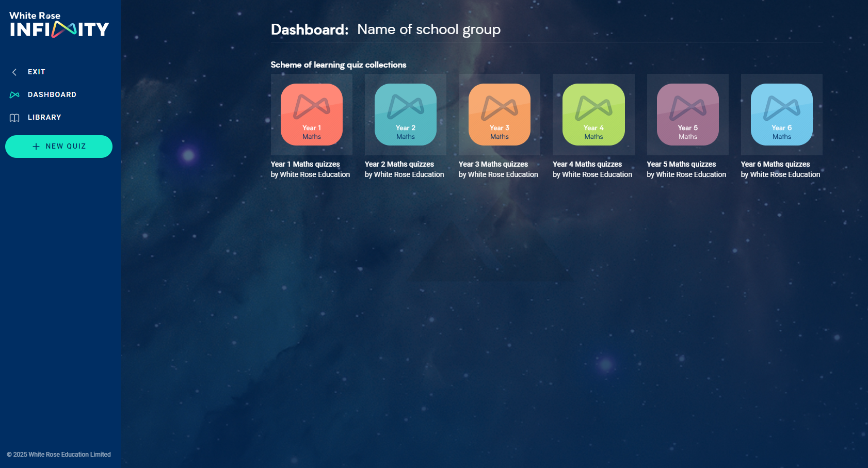Open the "Year 5 Maths quizzes" caption link

coord(681,164)
